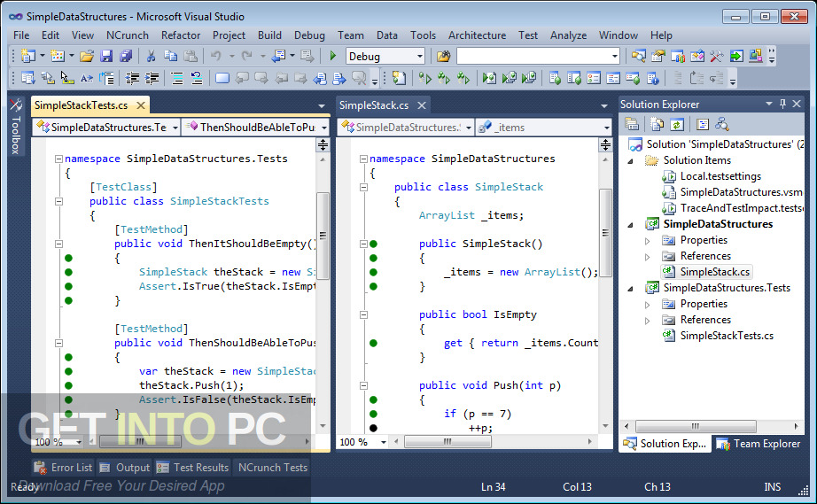Open the Refactor menu
The width and height of the screenshot is (817, 504).
181,35
